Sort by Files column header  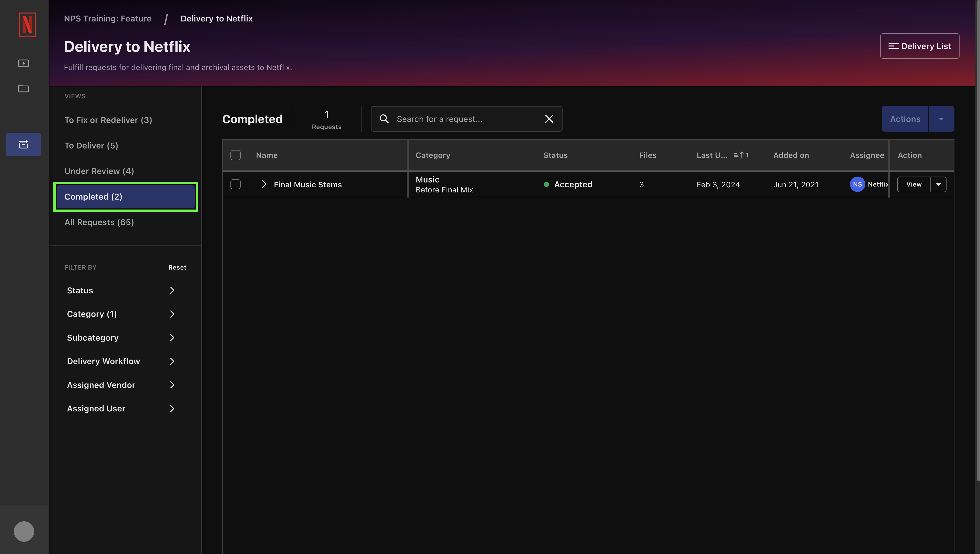[x=647, y=155]
